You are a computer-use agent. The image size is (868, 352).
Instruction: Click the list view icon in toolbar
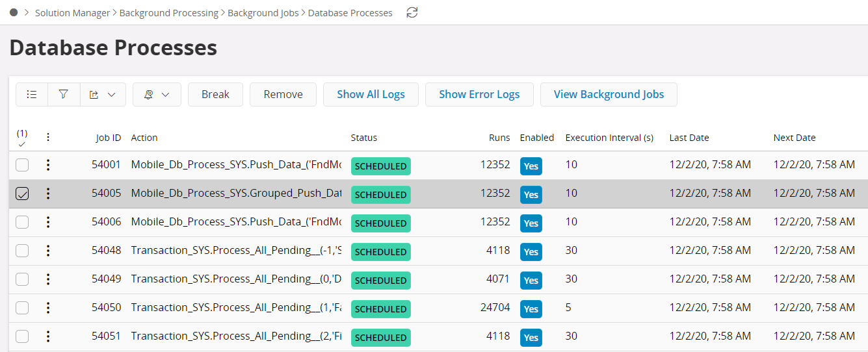[x=32, y=94]
